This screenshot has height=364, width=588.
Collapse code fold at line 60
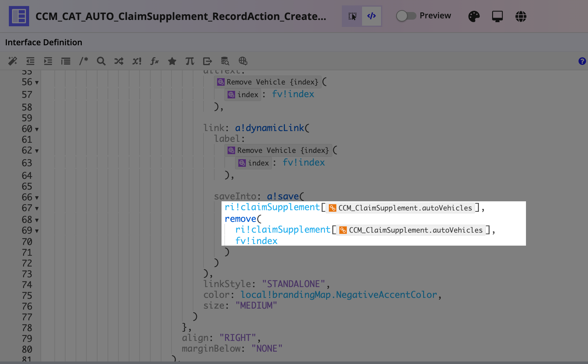[x=37, y=129]
